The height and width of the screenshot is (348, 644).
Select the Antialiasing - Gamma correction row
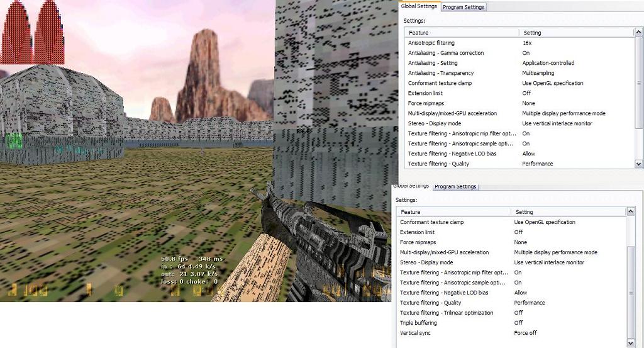tap(519, 53)
